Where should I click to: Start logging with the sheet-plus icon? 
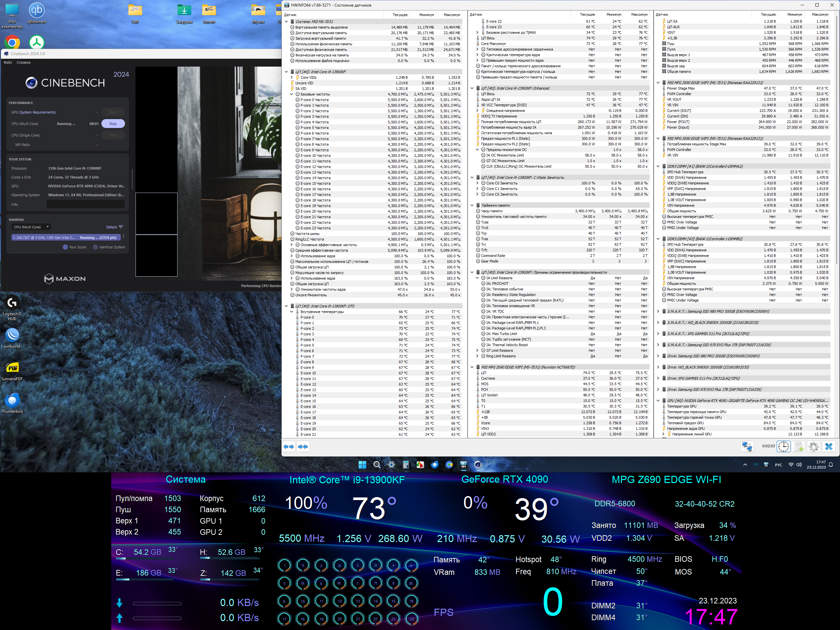799,446
